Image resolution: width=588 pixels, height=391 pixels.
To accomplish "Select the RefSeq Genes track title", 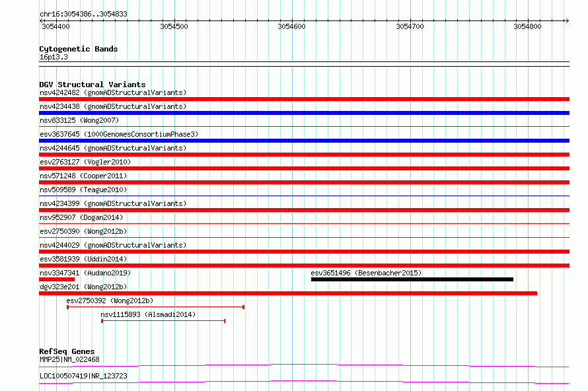I will tap(67, 351).
